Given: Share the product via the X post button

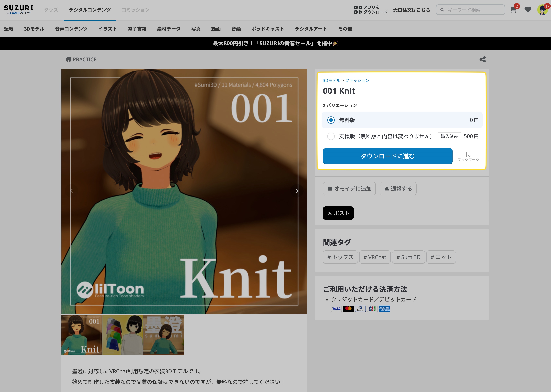Looking at the screenshot, I should (x=338, y=213).
